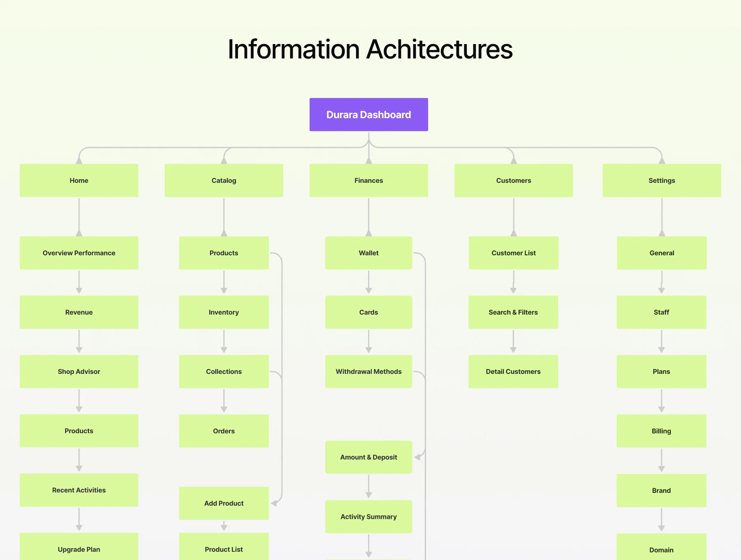Screen dimensions: 741x560
Task: Open the Settings node
Action: click(662, 180)
